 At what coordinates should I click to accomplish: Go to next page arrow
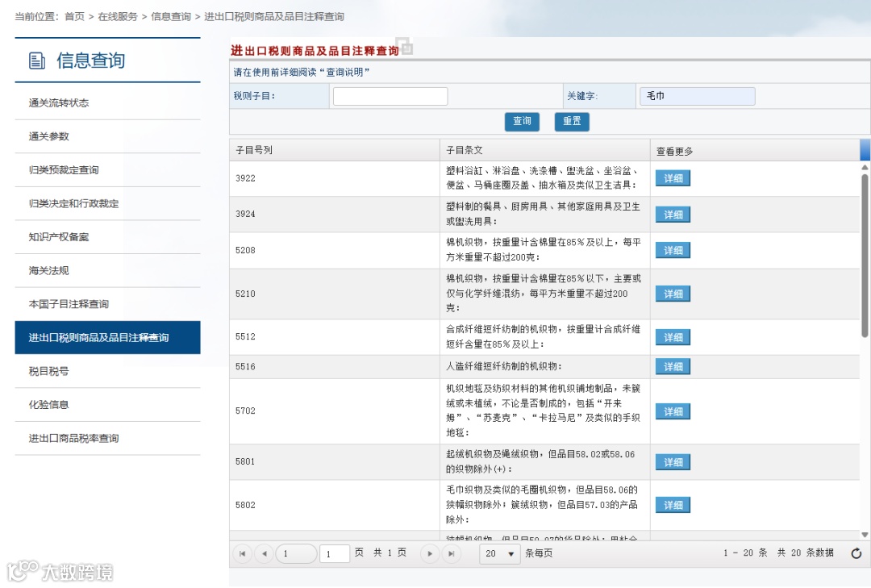429,553
